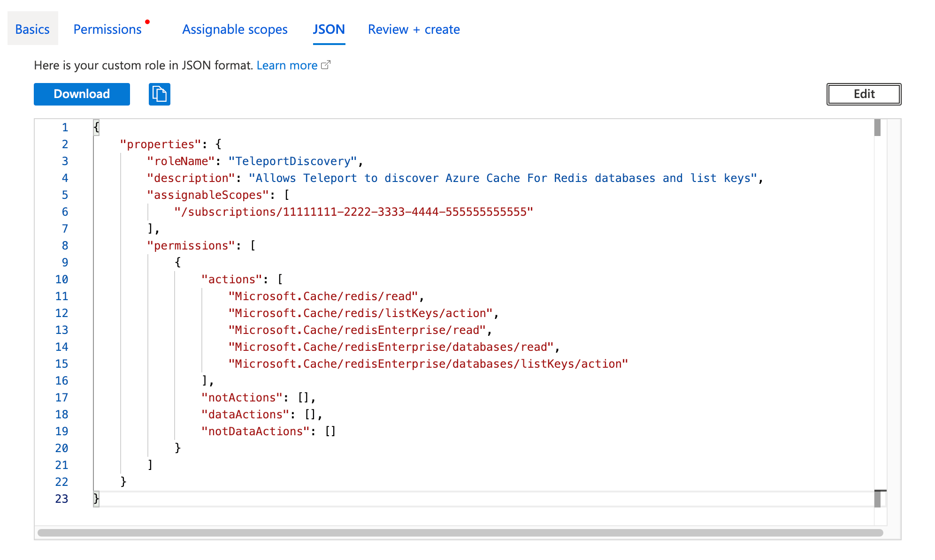Screen dimensions: 935x560
Task: Open Learn more external link icon
Action: pos(327,65)
